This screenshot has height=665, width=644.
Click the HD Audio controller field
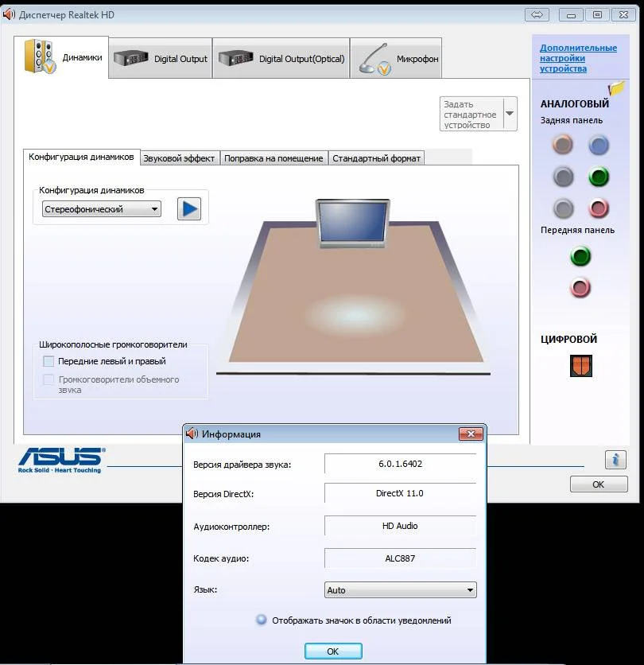[400, 526]
